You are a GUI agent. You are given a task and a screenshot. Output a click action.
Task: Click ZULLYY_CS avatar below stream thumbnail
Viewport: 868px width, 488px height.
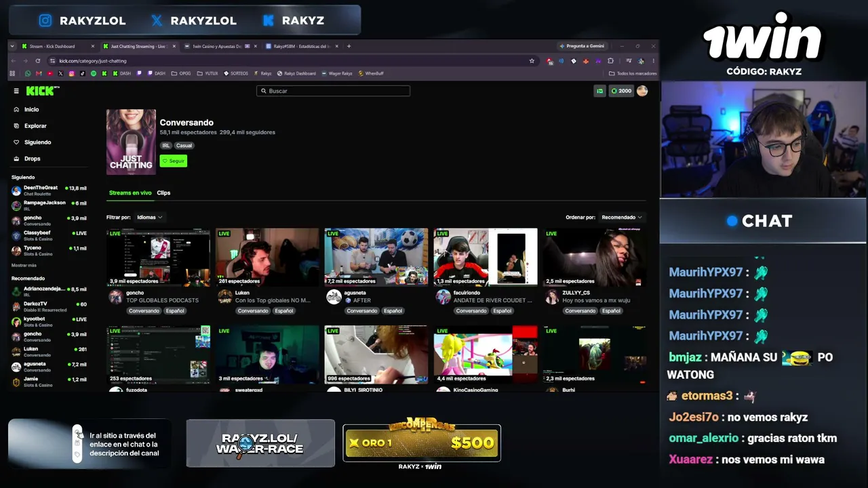pyautogui.click(x=552, y=297)
